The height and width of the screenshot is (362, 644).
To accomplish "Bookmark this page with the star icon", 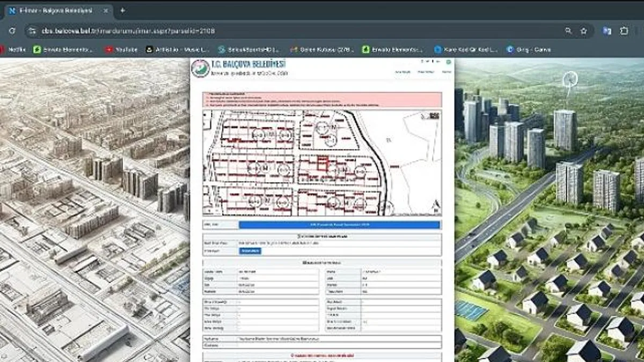I will 584,31.
